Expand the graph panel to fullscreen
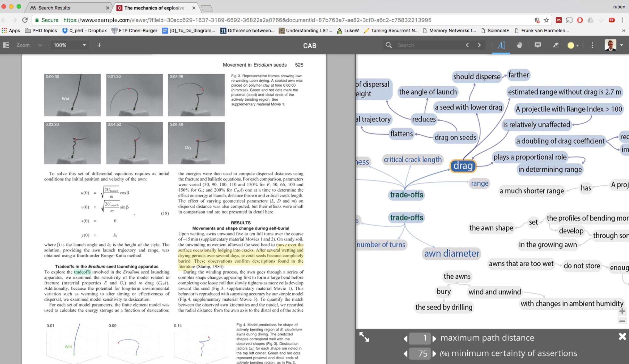The width and height of the screenshot is (629, 364). coord(364,337)
